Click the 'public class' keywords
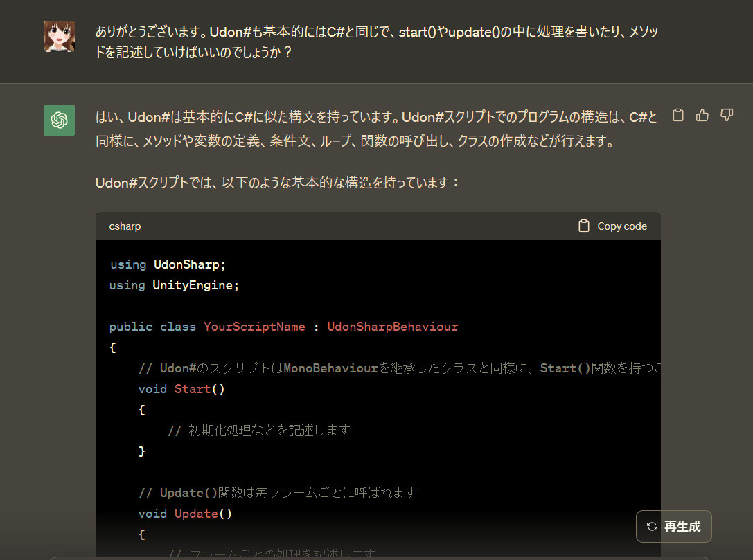Image resolution: width=753 pixels, height=560 pixels. coord(152,327)
